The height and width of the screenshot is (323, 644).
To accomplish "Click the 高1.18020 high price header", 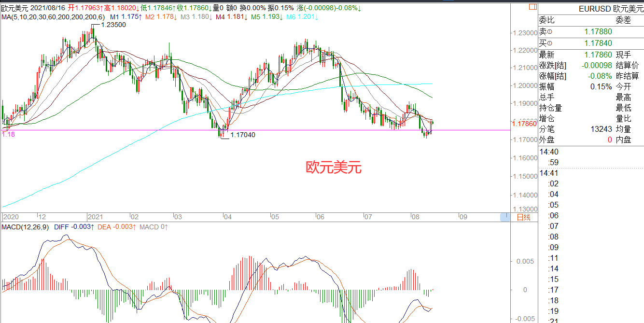I will (122, 8).
